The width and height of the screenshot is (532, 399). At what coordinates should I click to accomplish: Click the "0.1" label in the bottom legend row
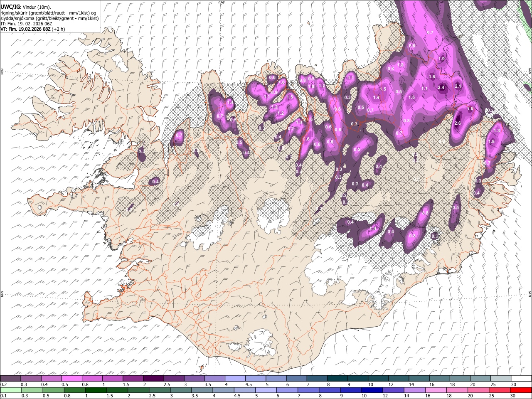[3, 396]
